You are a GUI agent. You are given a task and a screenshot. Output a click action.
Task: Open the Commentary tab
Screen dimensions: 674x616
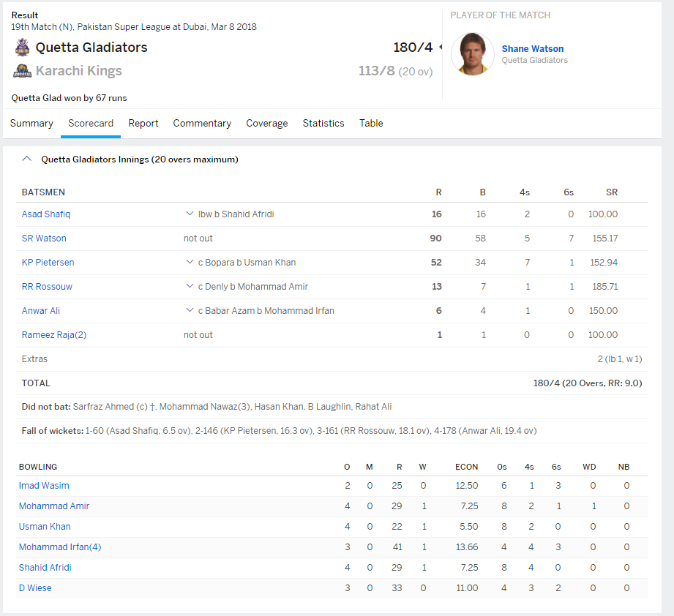coord(202,124)
